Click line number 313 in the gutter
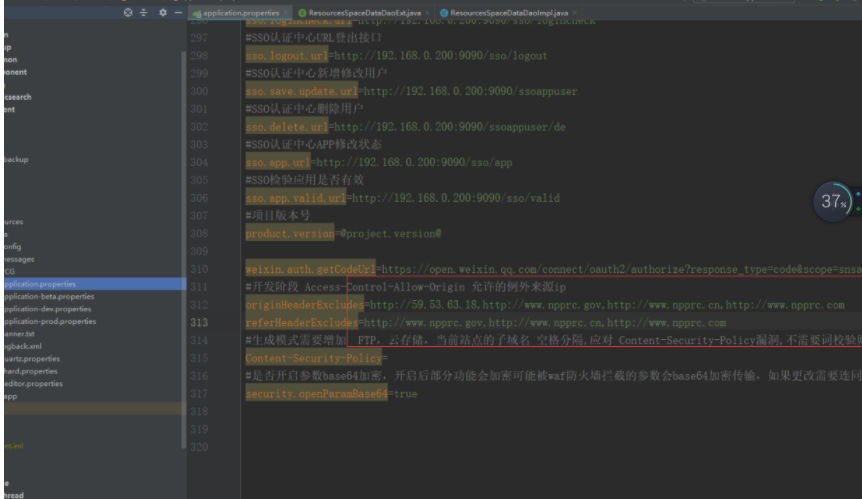862x499 pixels. coord(198,323)
